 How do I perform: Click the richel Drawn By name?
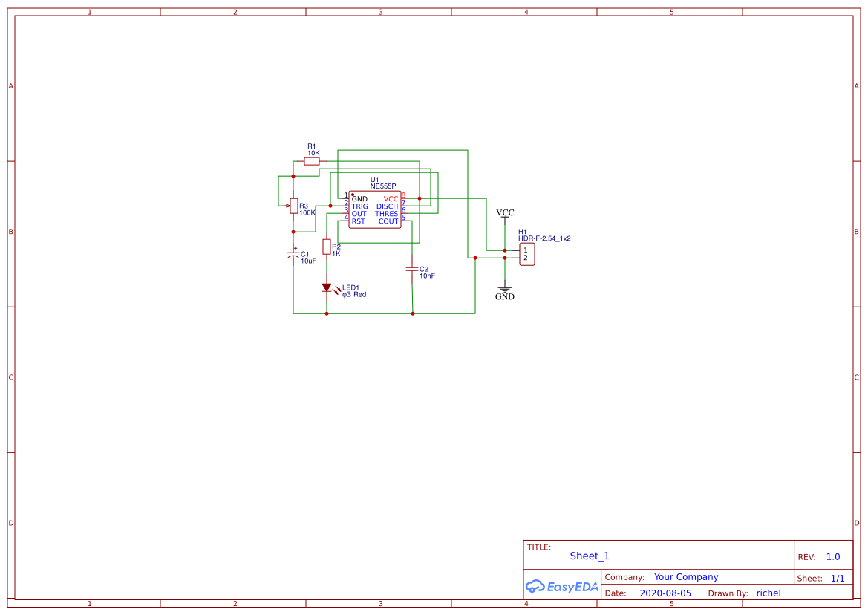point(769,593)
